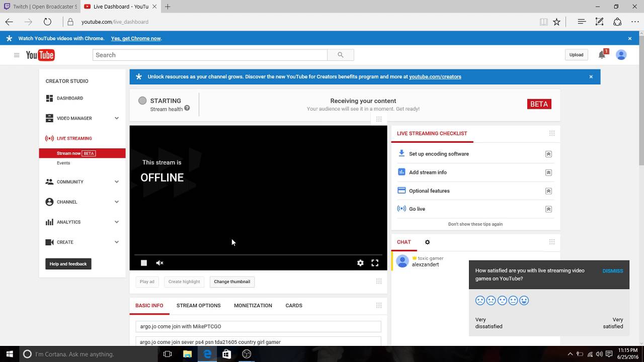
Task: Refresh the page in Edge
Action: [47, 22]
